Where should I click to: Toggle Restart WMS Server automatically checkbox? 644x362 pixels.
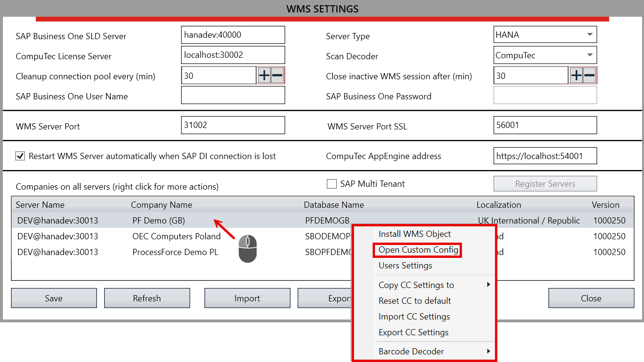point(20,156)
